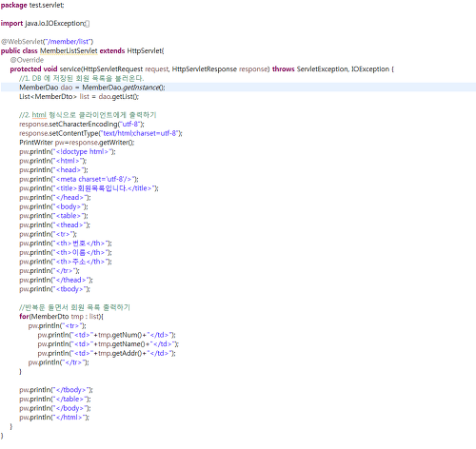Screen dimensions: 476x449
Task: Expand the folded import statements marker
Action: tap(88, 24)
